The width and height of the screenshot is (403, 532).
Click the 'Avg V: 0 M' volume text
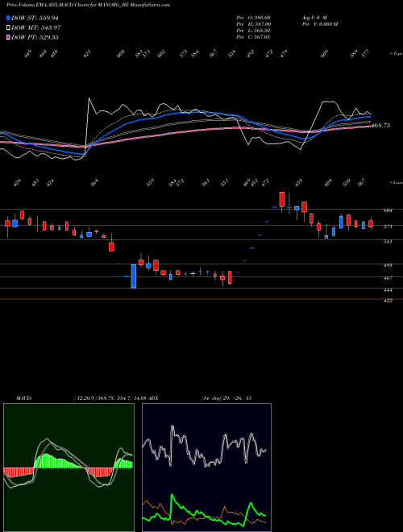pos(314,18)
